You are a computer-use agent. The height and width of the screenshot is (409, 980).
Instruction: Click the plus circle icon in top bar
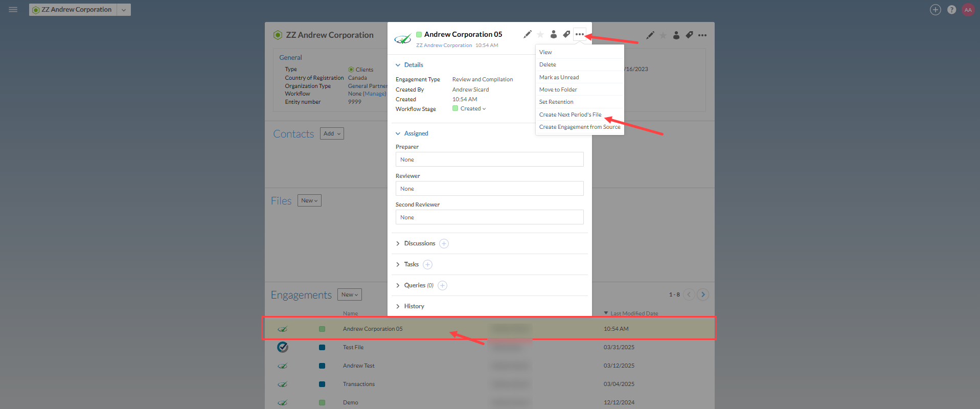click(x=935, y=10)
